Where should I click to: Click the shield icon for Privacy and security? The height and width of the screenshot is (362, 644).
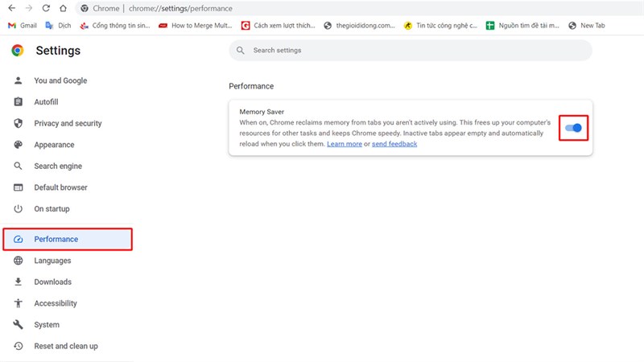pyautogui.click(x=18, y=123)
